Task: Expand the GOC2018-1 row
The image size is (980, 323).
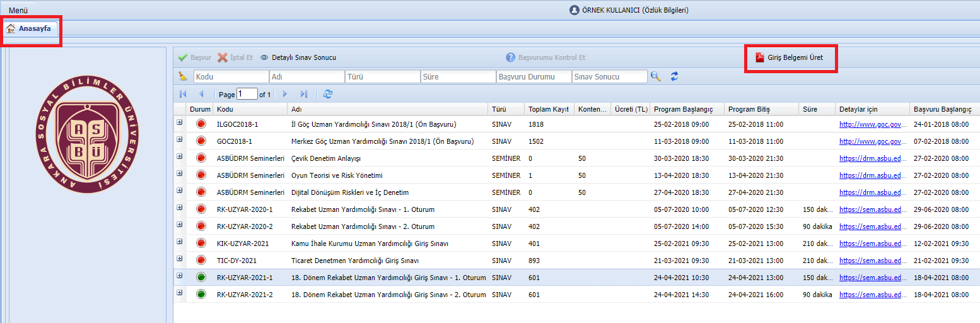Action: pyautogui.click(x=180, y=139)
